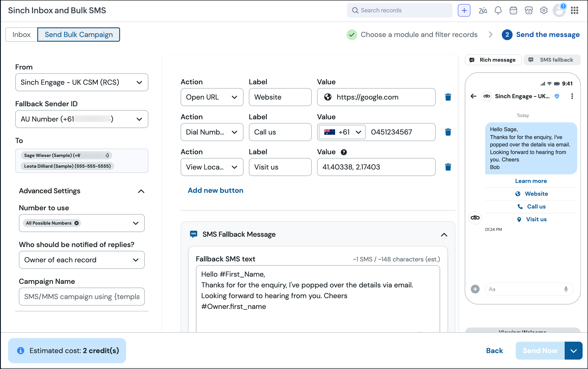Go to Choose a module and filter records step
Viewport: 588px width, 369px height.
pos(412,35)
